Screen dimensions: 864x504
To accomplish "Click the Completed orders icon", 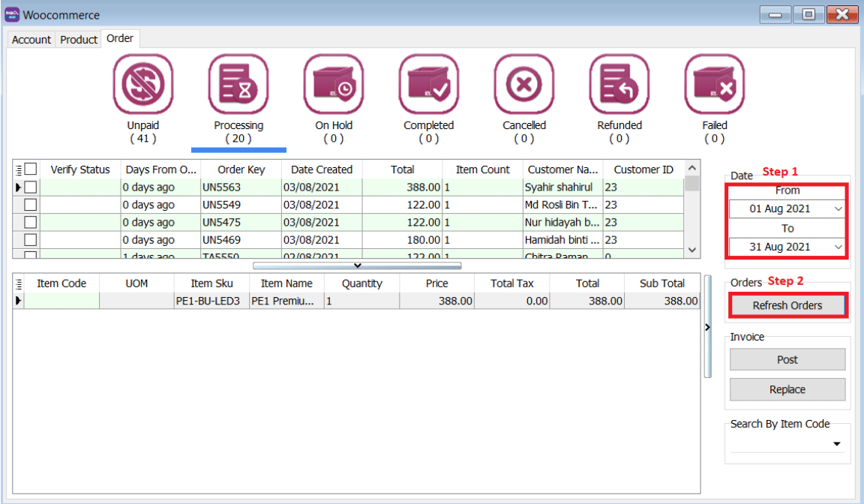I will pos(428,84).
